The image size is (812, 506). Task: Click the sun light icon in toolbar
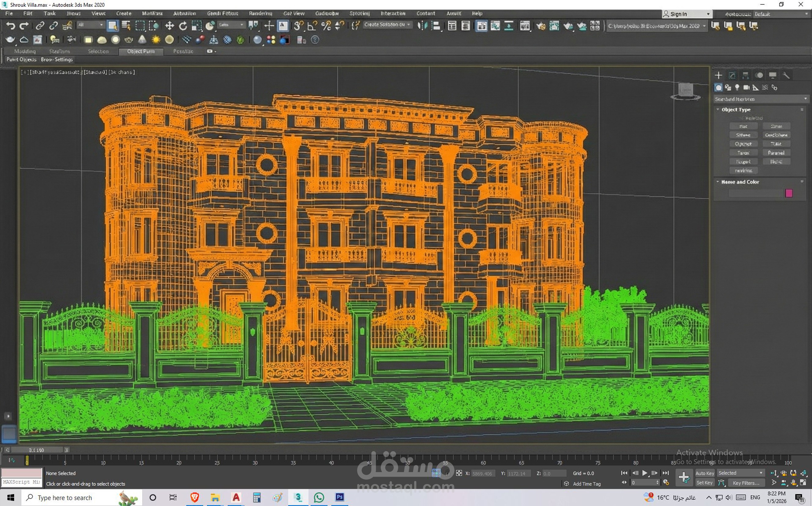pos(156,40)
